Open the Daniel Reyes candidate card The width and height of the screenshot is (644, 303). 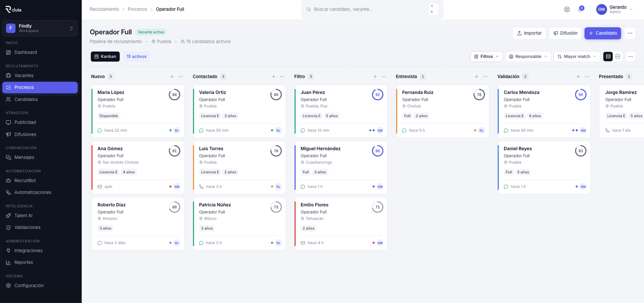(x=544, y=168)
